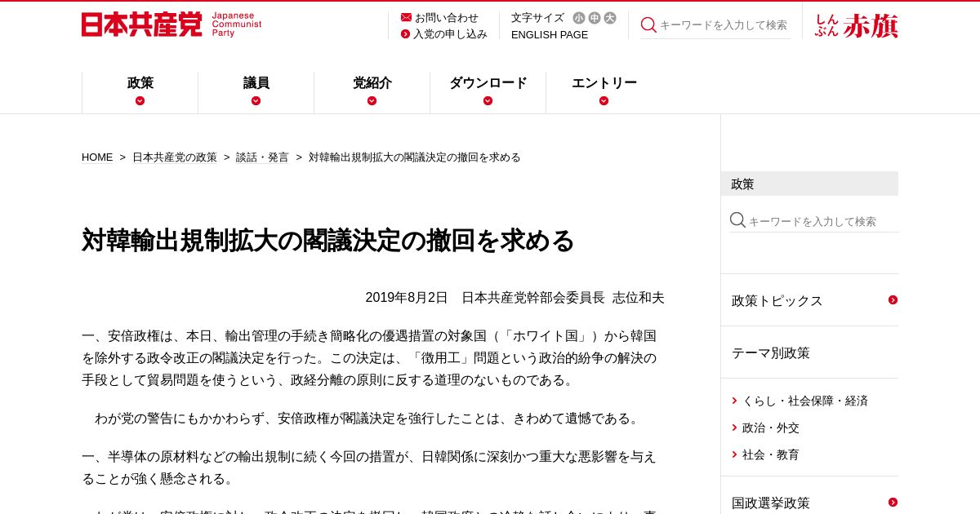Click the chevron beside くらし・社会保障・経済
The image size is (980, 514).
[x=735, y=401]
